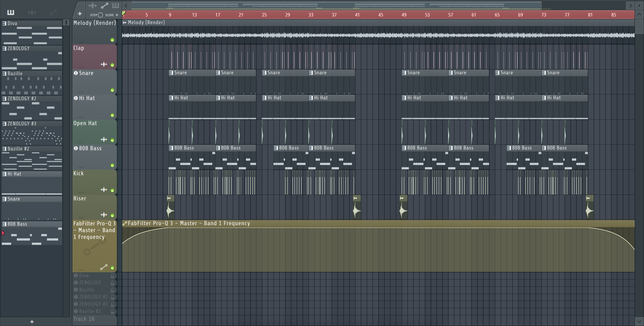Image resolution: width=644 pixels, height=326 pixels.
Task: Click pattern icon of Diva in picker
Action: pos(4,23)
